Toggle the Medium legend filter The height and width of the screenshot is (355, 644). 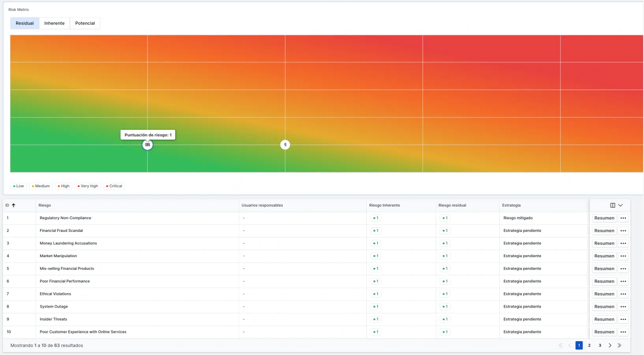pos(41,186)
